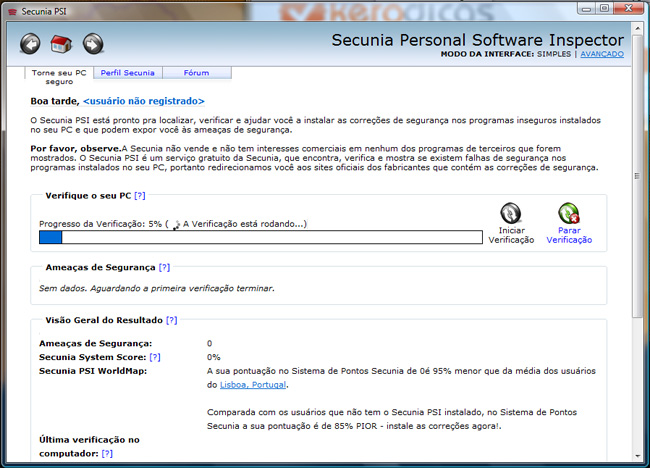Click the Iniciar Verificação scan icon
Screen dimensions: 650x468
(x=511, y=213)
